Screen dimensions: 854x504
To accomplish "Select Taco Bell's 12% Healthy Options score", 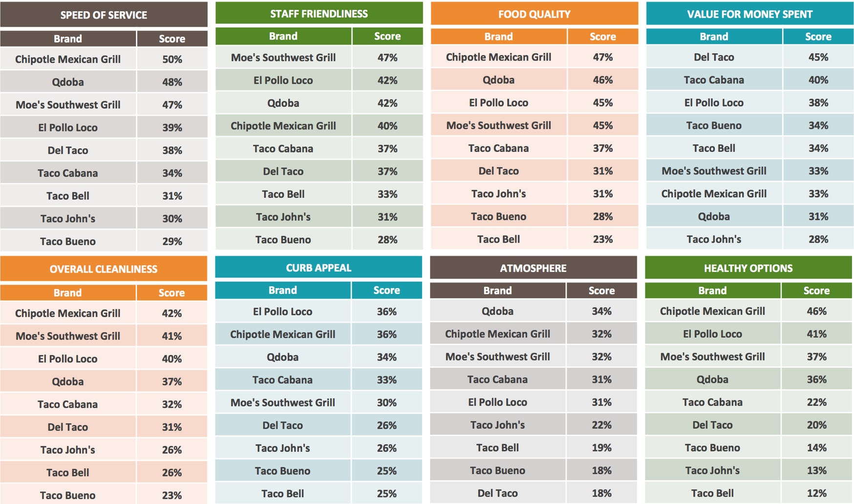I will (816, 493).
